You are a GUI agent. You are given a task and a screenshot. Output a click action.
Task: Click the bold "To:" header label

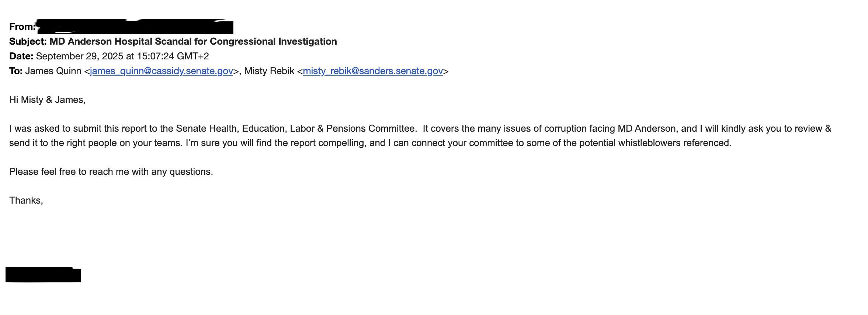pos(16,71)
